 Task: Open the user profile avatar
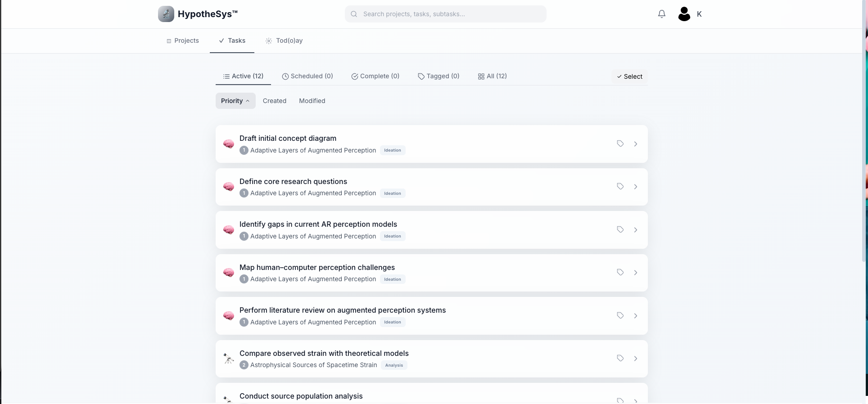(x=684, y=14)
